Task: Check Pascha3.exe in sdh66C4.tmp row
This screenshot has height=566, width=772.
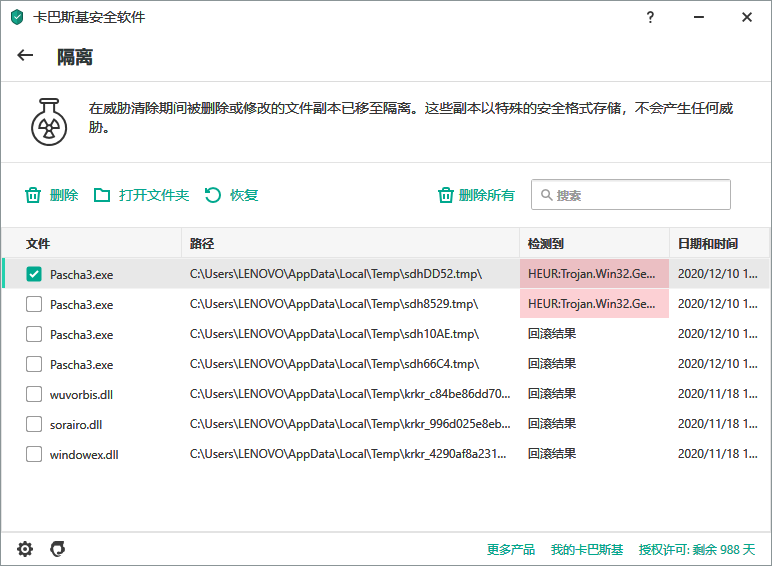Action: tap(34, 364)
